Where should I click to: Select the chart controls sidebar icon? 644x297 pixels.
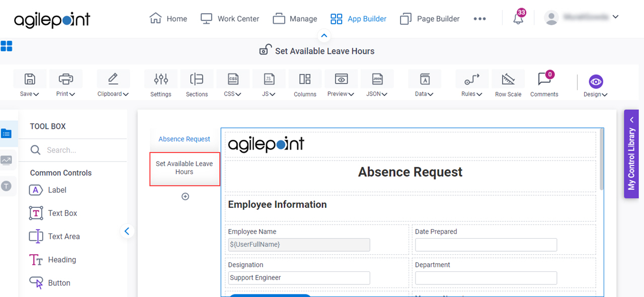tap(6, 160)
